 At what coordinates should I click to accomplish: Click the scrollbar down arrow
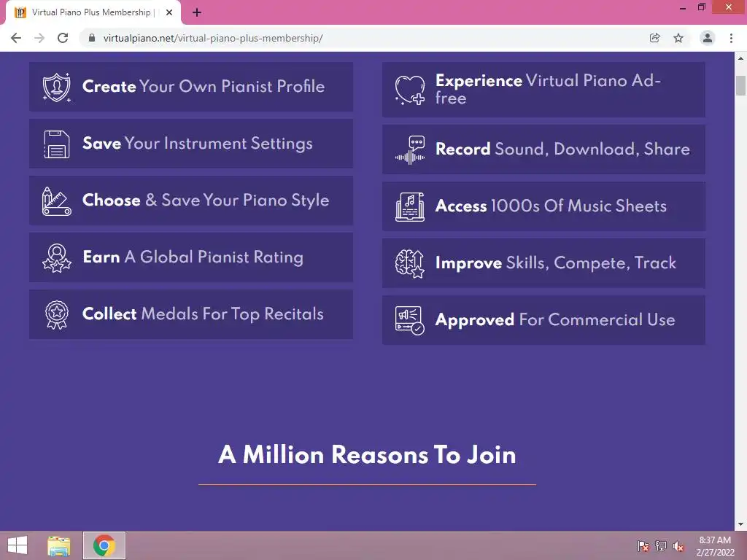pos(741,525)
